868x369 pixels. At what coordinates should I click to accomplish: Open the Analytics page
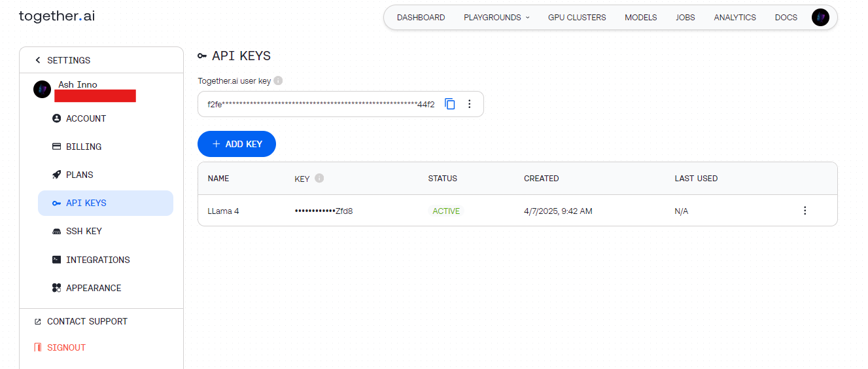(735, 18)
